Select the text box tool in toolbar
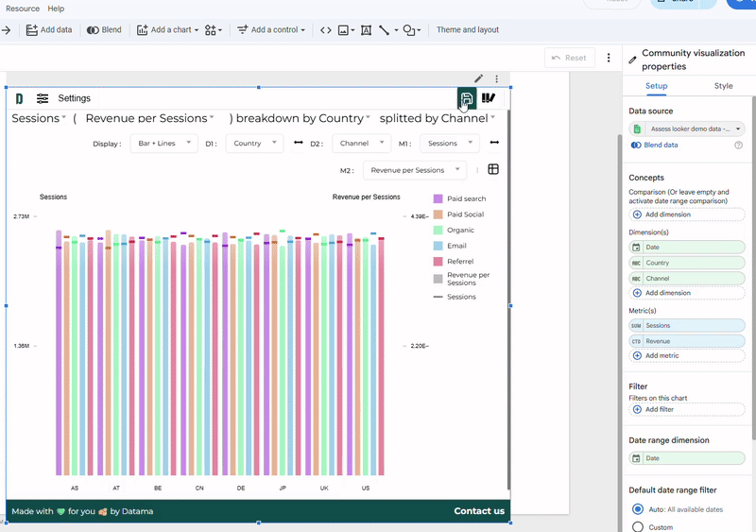 click(366, 30)
